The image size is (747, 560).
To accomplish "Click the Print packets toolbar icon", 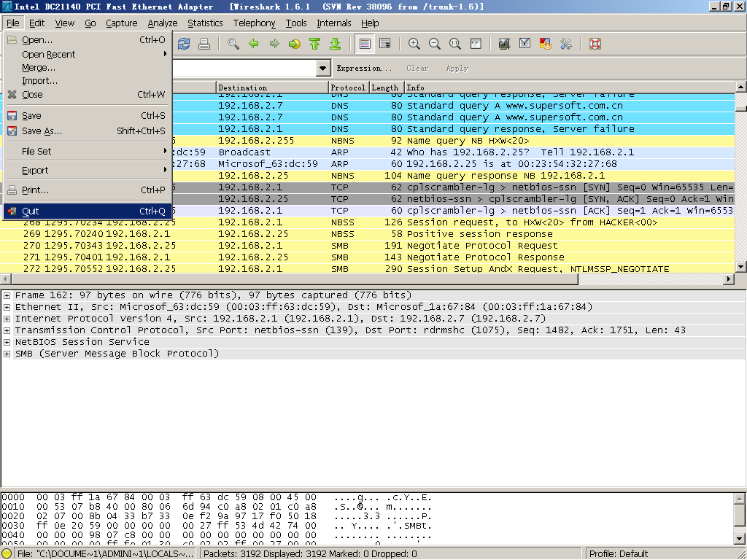I will coord(204,44).
